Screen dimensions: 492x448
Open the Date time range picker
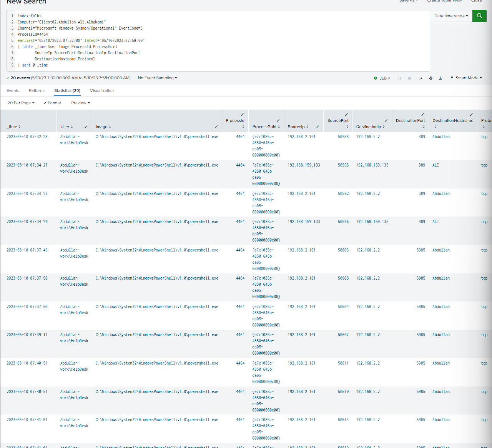click(451, 16)
